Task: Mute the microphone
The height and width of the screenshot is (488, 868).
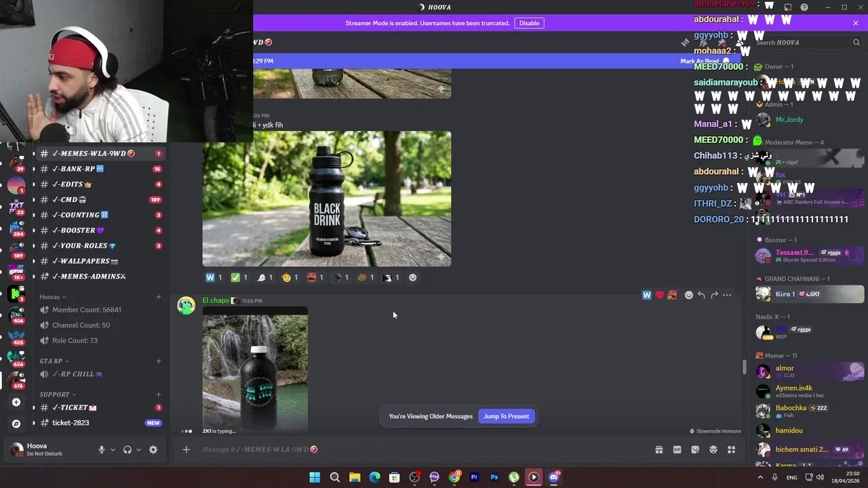Action: click(102, 449)
